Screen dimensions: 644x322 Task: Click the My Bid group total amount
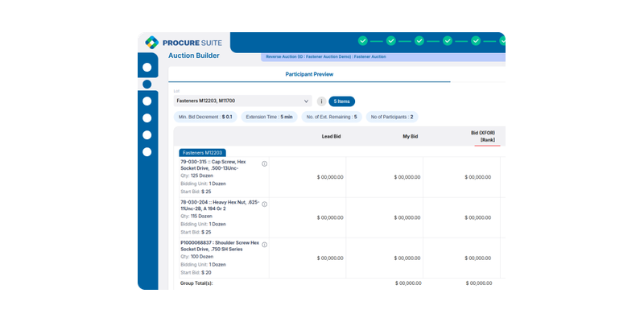pyautogui.click(x=408, y=283)
